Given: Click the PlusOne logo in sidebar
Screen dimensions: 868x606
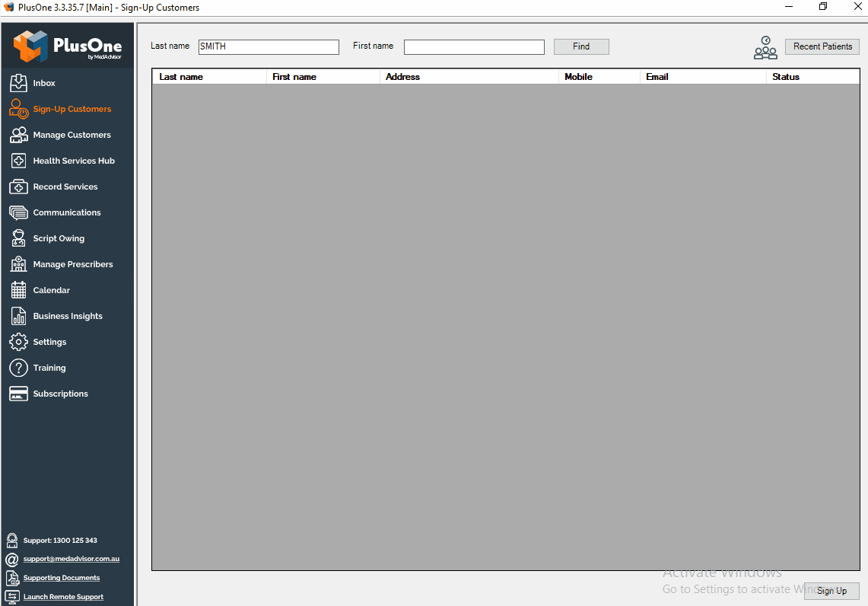Looking at the screenshot, I should 68,46.
